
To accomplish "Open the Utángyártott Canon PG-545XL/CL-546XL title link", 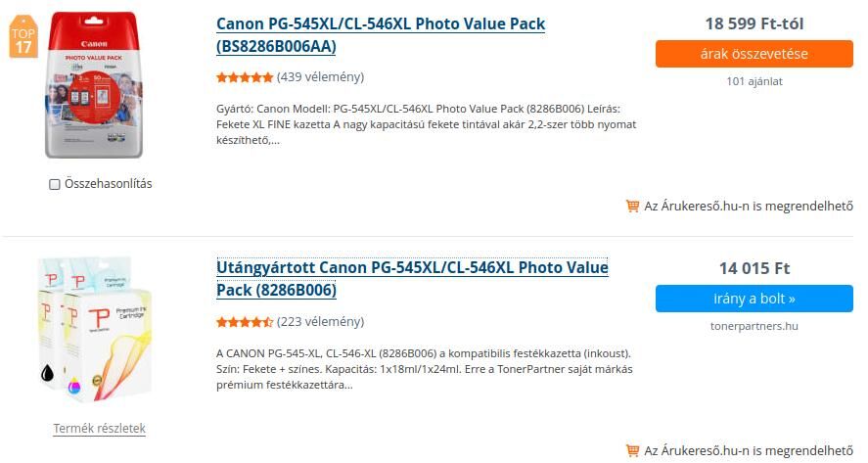I will click(x=412, y=279).
